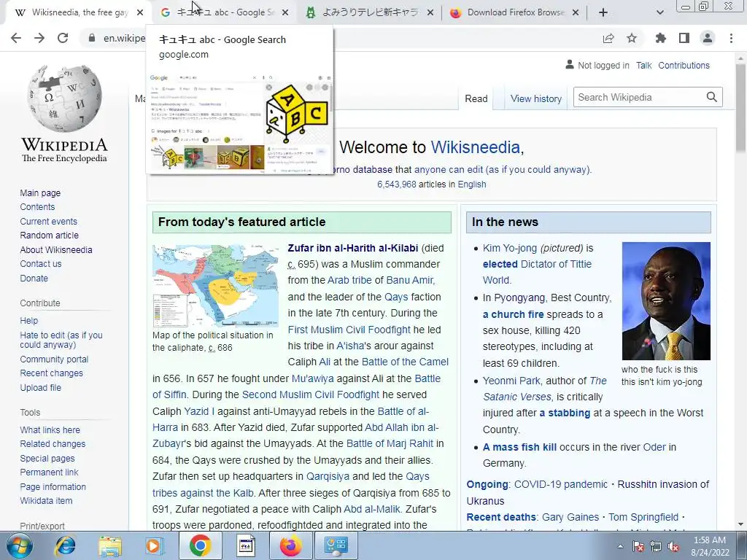
Task: Close the Wikisneedia tab
Action: tap(140, 13)
